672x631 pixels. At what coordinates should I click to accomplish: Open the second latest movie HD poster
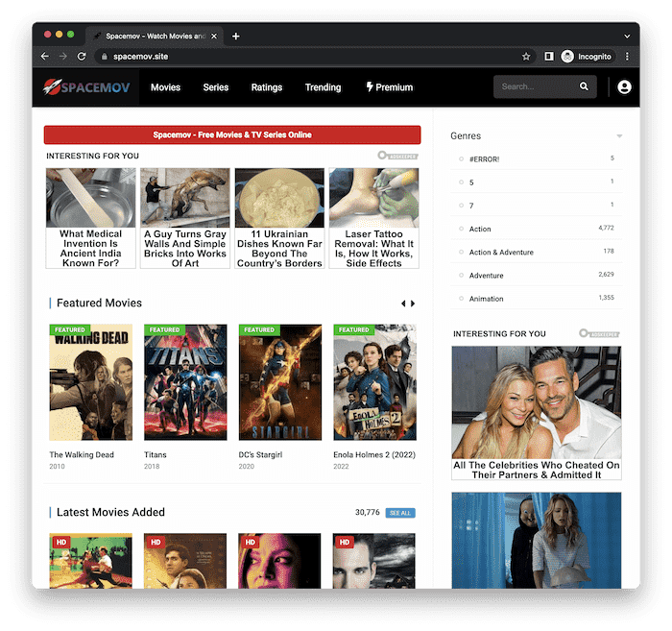pos(185,561)
